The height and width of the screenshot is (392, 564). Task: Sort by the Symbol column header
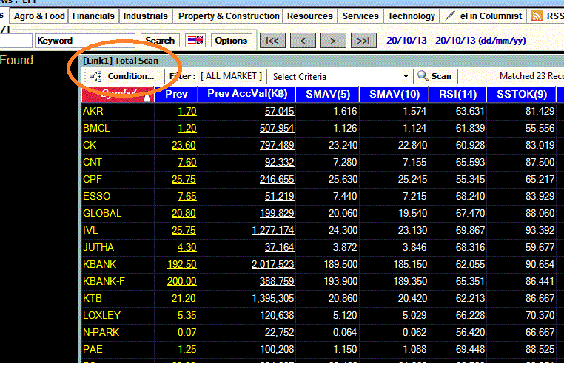pyautogui.click(x=118, y=94)
